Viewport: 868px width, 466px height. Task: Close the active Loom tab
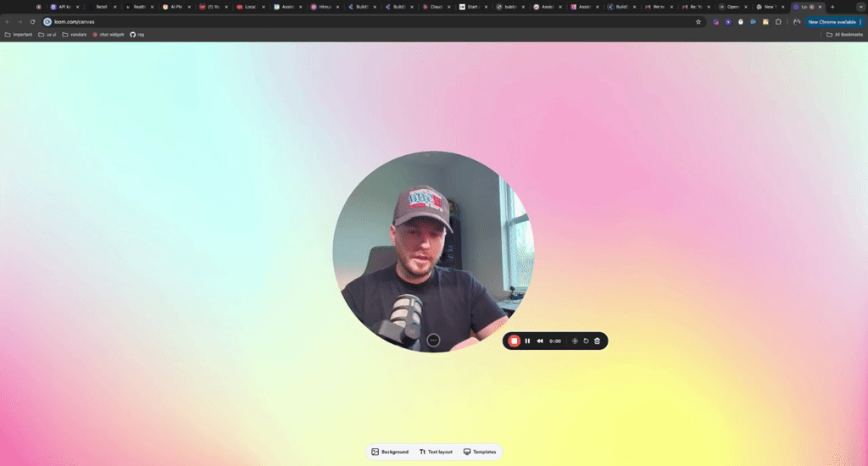821,7
